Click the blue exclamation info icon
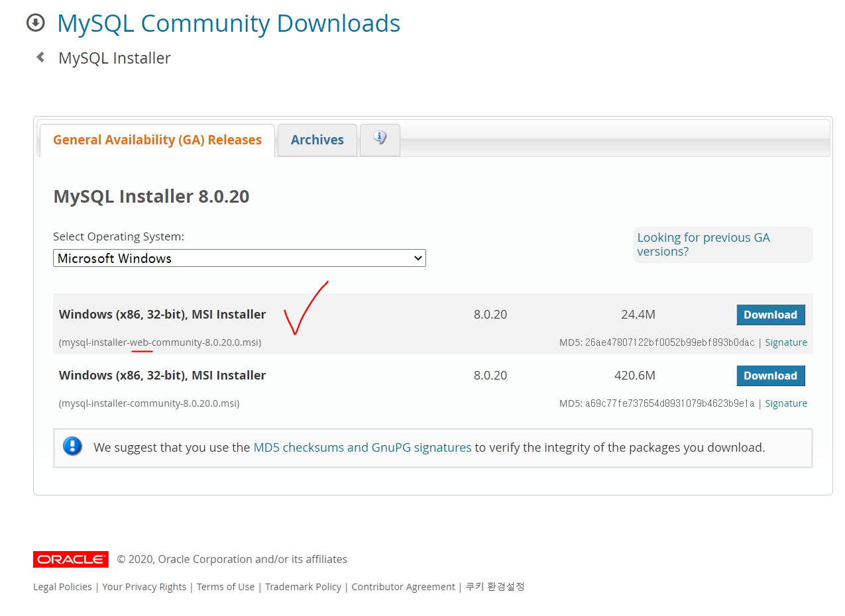845x616 pixels. [73, 446]
